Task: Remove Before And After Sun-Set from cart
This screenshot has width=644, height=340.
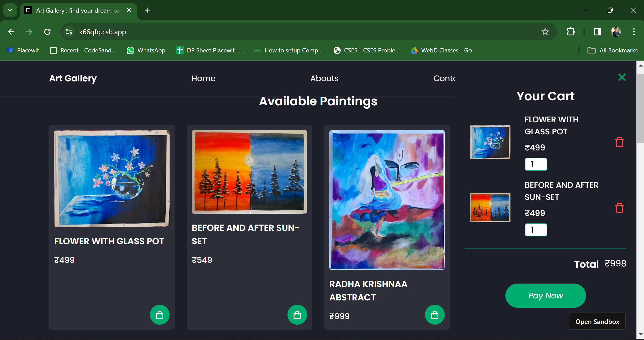Action: point(619,208)
